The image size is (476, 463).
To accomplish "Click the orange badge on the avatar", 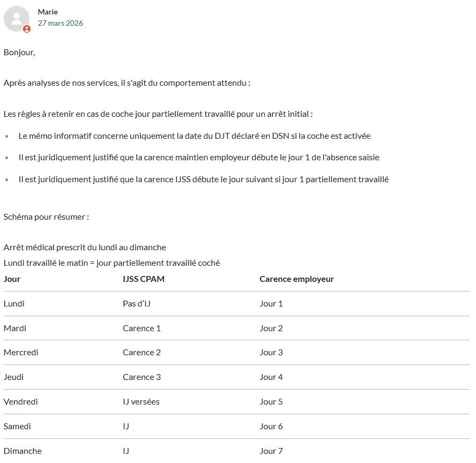I will [x=26, y=29].
